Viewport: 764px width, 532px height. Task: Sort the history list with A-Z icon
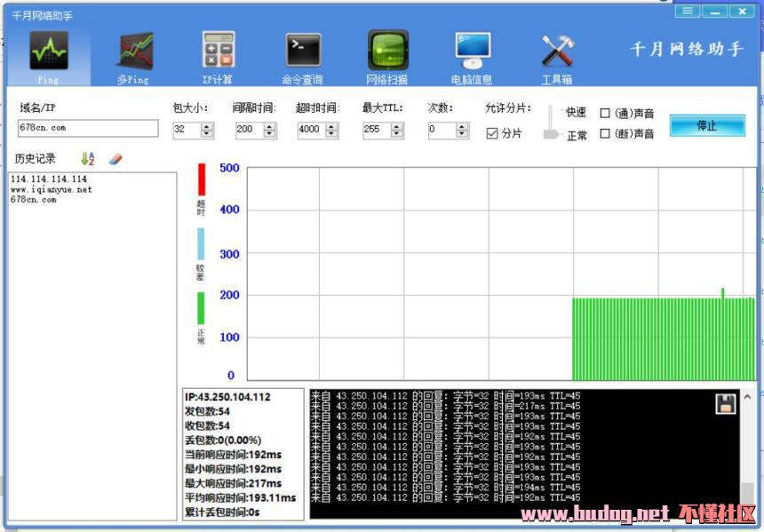88,159
